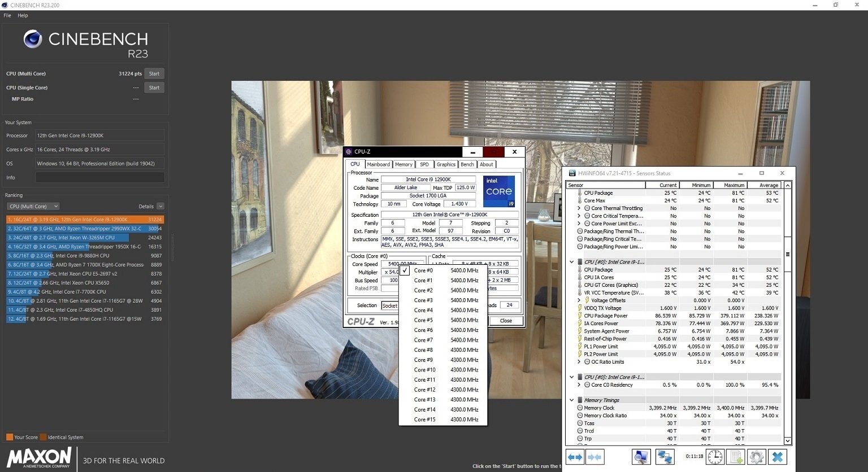Expand the OC Ratio Limits row
The height and width of the screenshot is (472, 868).
[579, 362]
